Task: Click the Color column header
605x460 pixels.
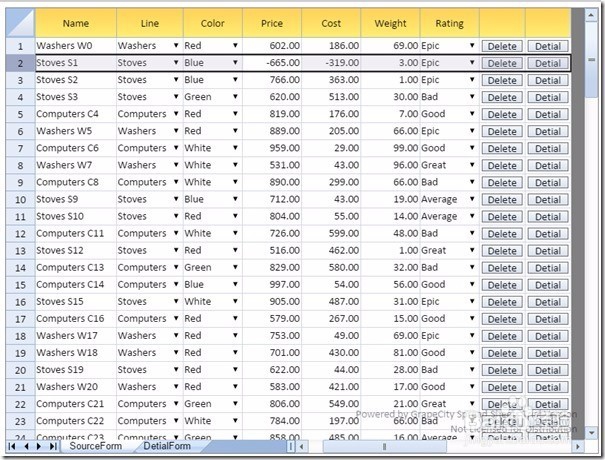Action: point(213,23)
